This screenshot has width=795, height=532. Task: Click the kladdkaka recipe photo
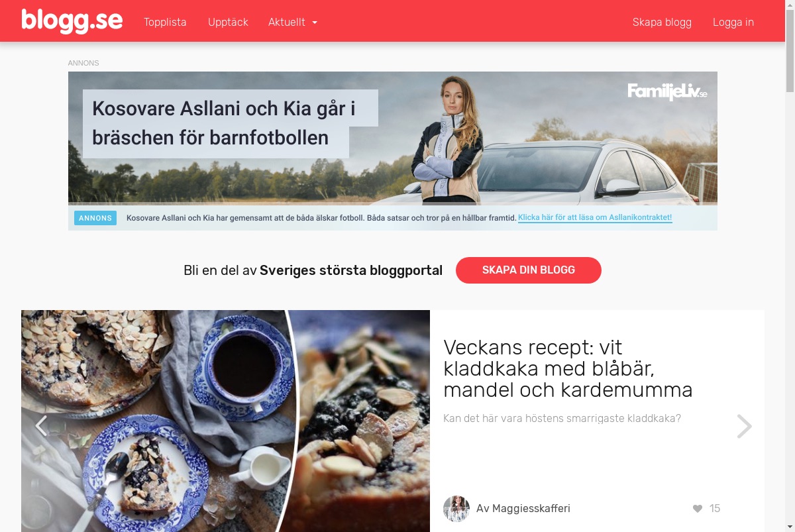point(225,421)
